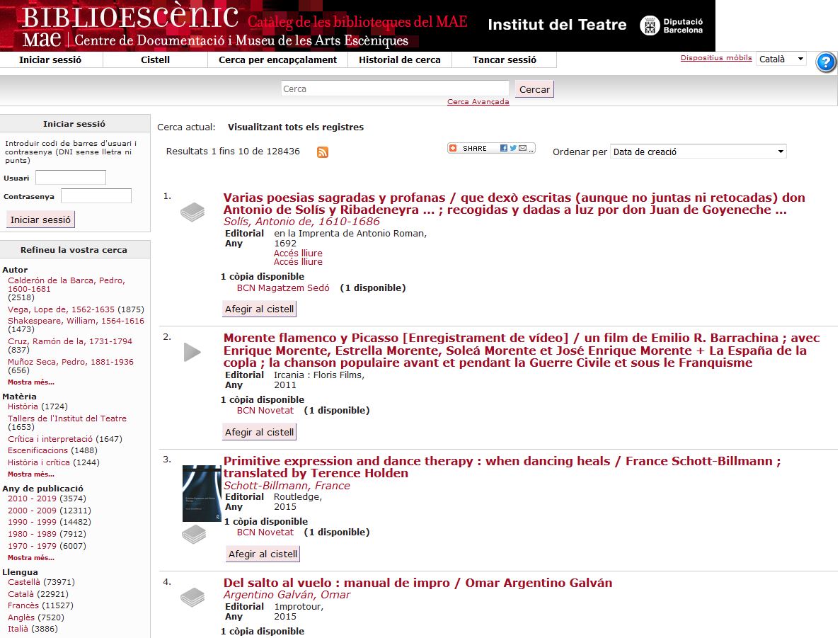The image size is (840, 638).
Task: Open Cerca per encapçalament menu
Action: click(277, 60)
